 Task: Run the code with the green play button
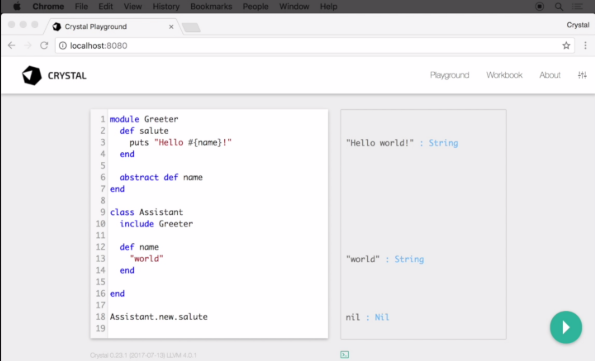(x=565, y=327)
